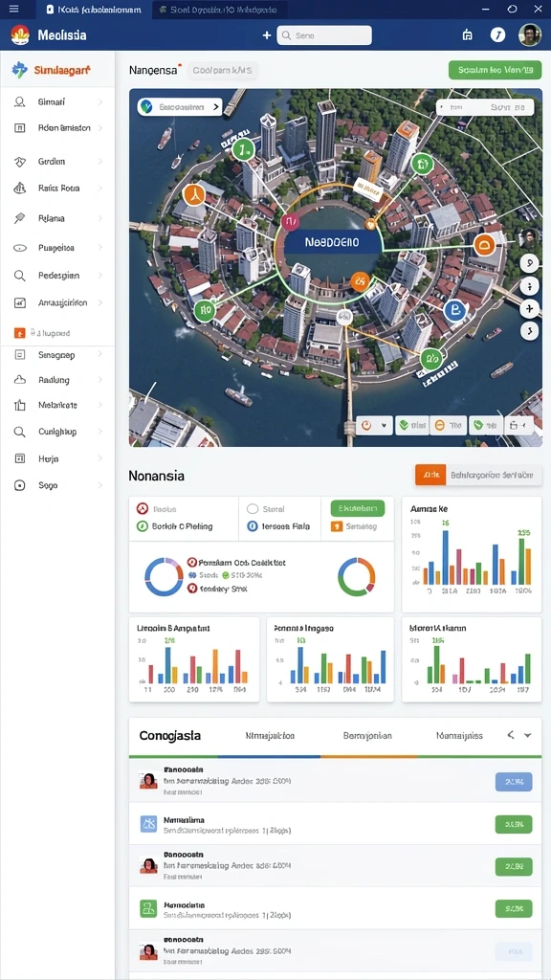Screen dimensions: 551x980
Task: Select the Rjlama sidebar icon
Action: 19,218
